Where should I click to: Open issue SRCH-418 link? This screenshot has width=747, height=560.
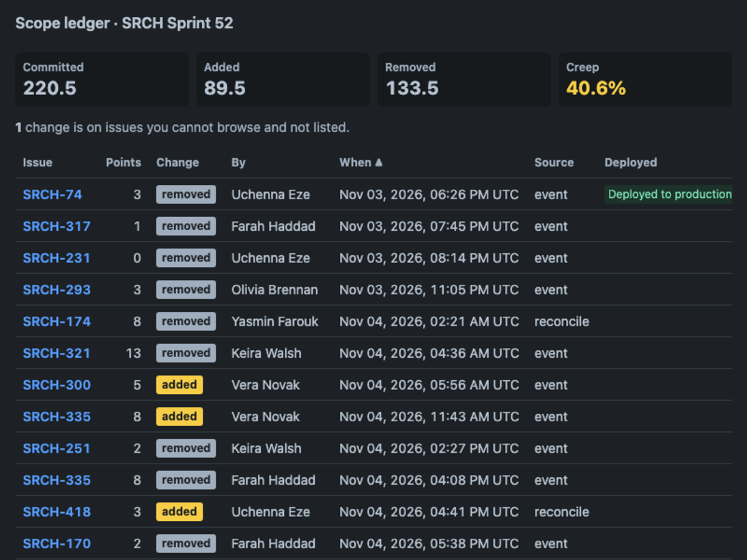coord(57,511)
